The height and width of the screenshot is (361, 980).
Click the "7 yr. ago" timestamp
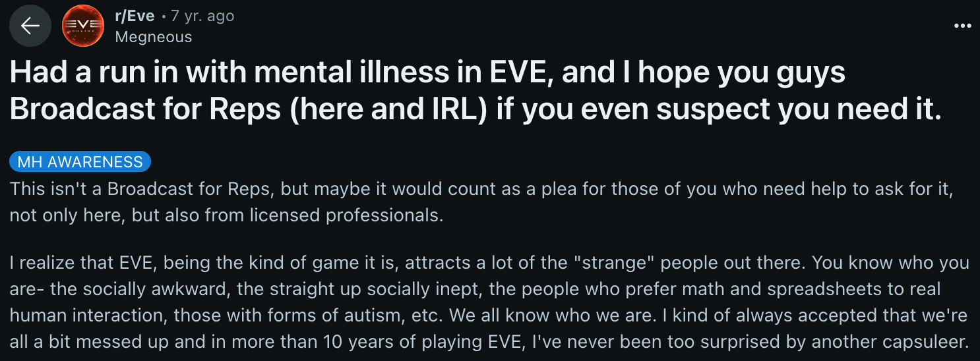pyautogui.click(x=202, y=16)
